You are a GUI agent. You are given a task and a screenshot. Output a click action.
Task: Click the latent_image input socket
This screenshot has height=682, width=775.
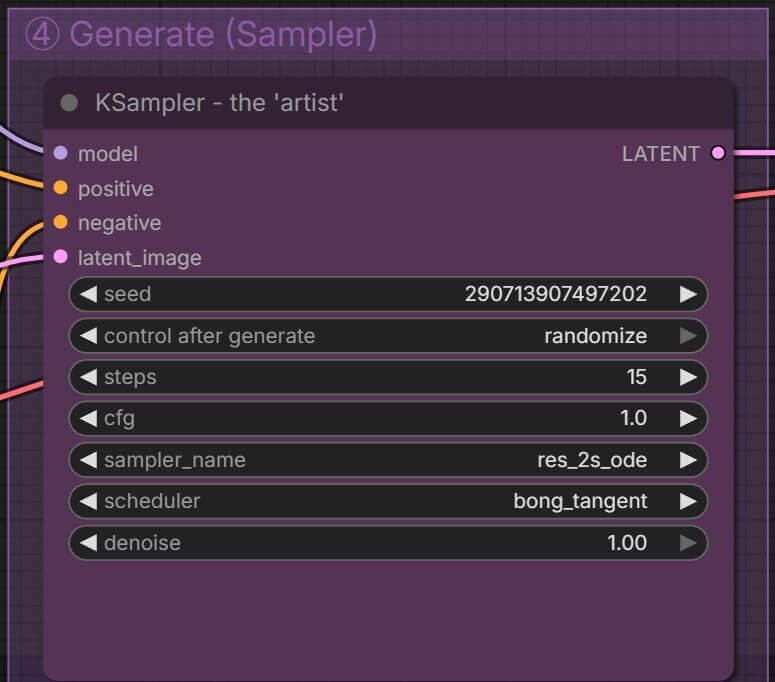(x=60, y=256)
